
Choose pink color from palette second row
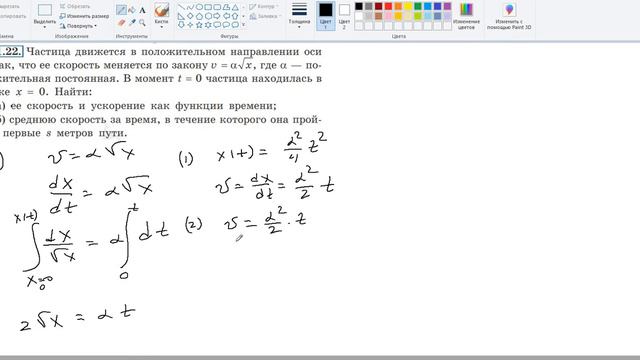(x=388, y=16)
